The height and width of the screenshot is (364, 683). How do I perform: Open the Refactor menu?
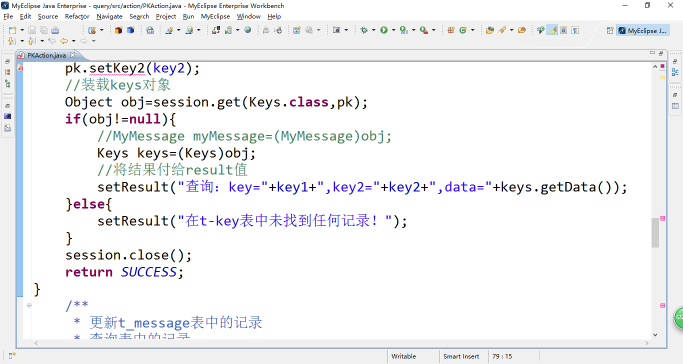(x=77, y=17)
